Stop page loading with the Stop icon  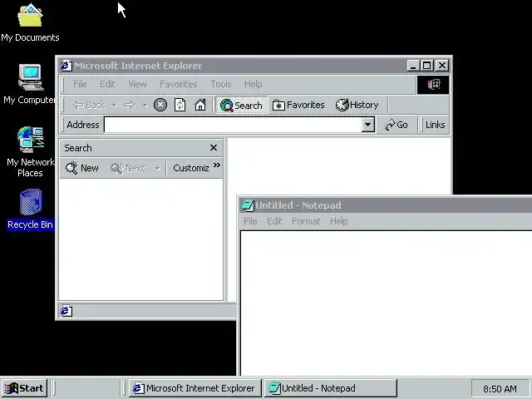click(160, 105)
